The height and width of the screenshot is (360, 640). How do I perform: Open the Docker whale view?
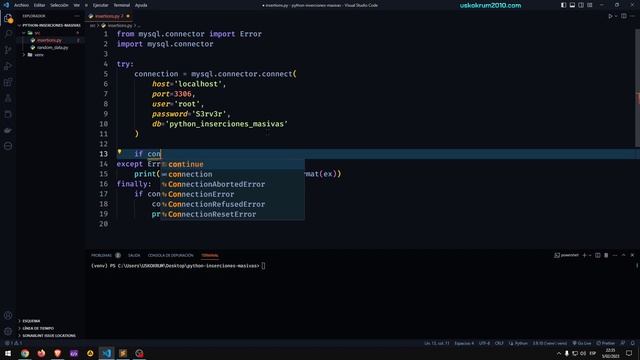pos(8,130)
